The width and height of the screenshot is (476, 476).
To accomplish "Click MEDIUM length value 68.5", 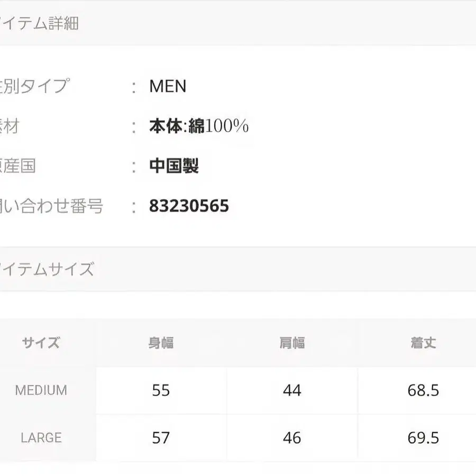I will tap(423, 390).
